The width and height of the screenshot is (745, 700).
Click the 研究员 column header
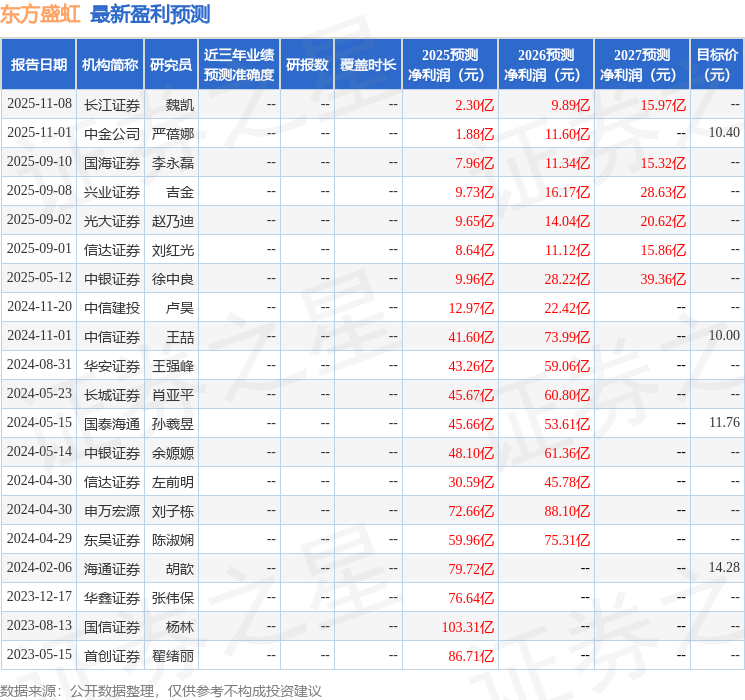click(x=171, y=64)
